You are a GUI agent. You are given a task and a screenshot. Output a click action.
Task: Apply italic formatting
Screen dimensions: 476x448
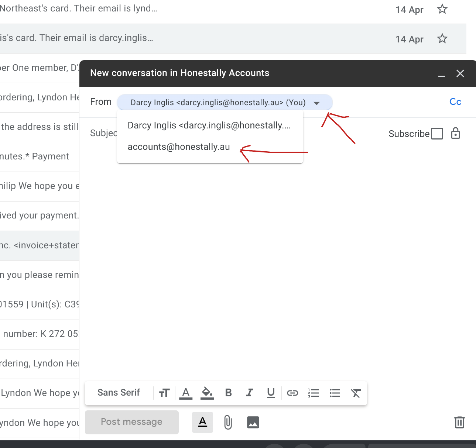point(250,393)
